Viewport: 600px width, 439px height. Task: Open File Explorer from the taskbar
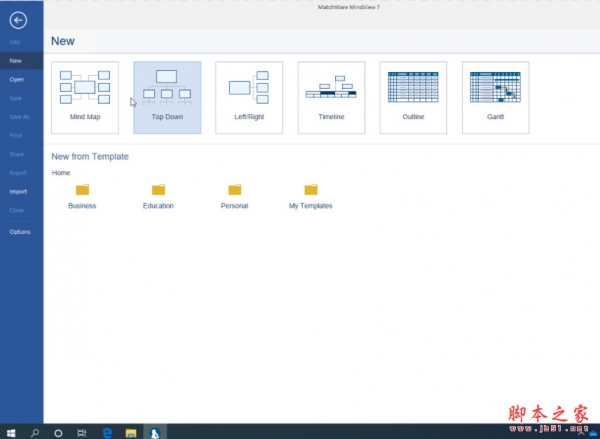pos(131,432)
